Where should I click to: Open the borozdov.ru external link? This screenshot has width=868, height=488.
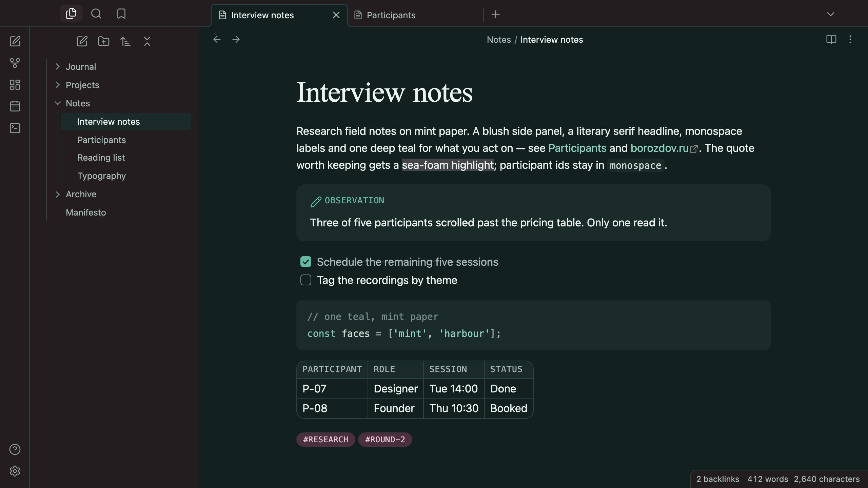pos(664,148)
